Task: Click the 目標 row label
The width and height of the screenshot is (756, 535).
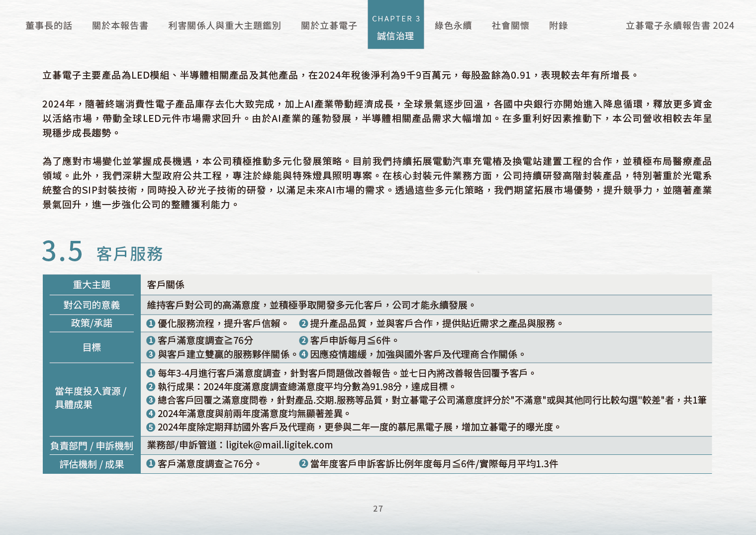Action: (92, 347)
